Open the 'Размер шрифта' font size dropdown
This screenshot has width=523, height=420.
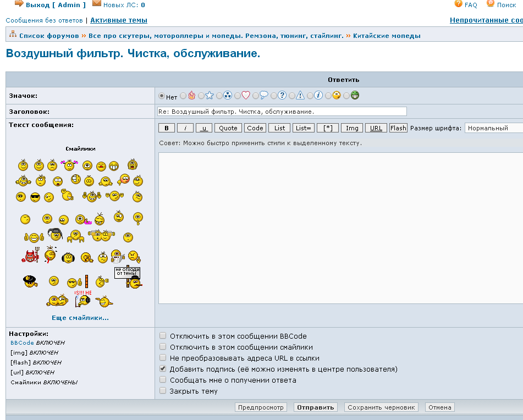(493, 128)
